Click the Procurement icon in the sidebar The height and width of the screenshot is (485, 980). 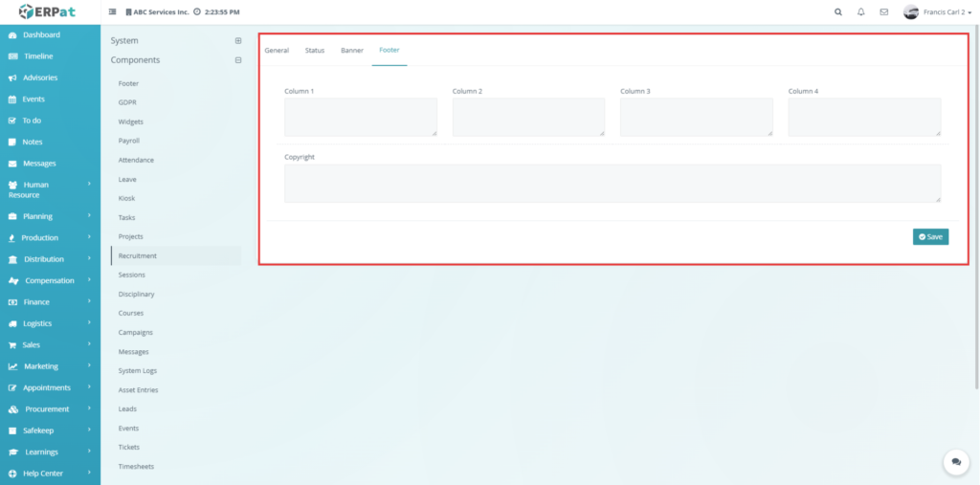pos(13,409)
